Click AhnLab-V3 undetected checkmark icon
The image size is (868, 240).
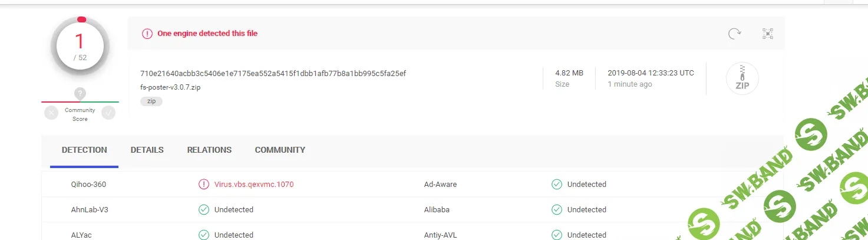(x=204, y=209)
